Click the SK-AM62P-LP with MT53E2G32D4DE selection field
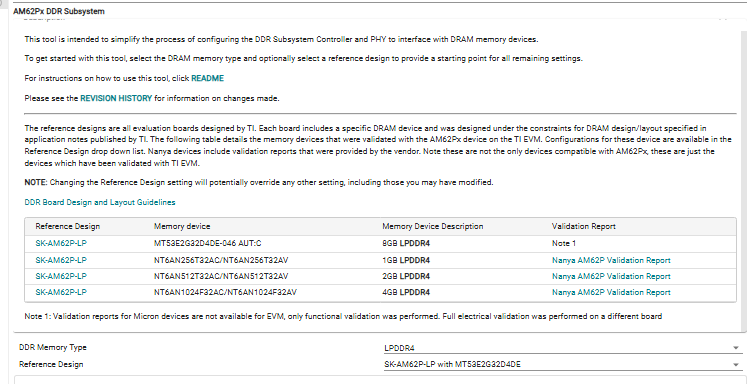The width and height of the screenshot is (750, 384). (x=562, y=364)
